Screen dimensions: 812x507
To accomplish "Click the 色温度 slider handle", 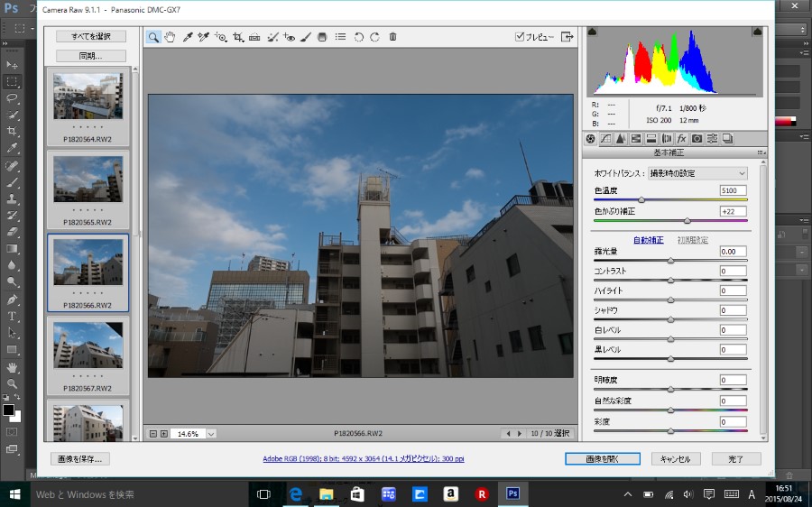I will 641,199.
